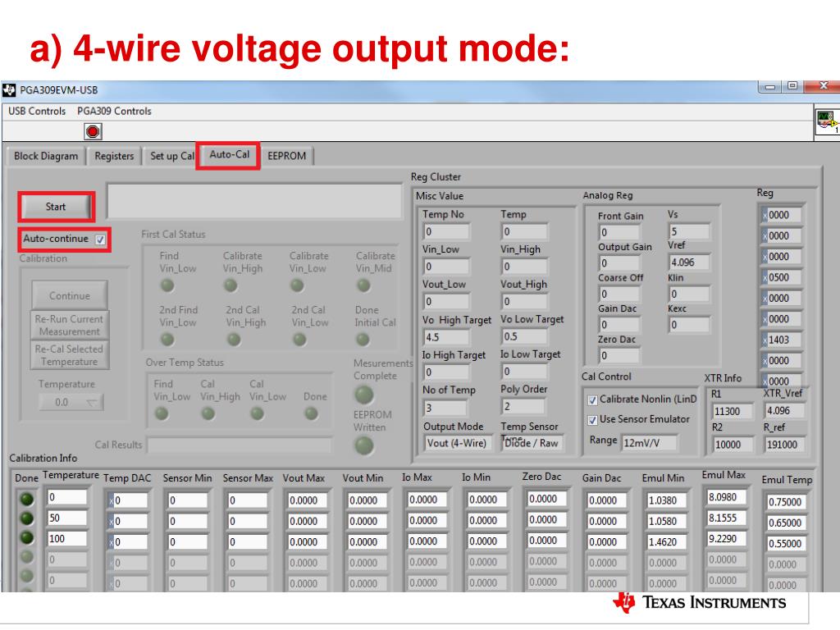Click the Vref field showing 4.096 in Analog Reg
Viewport: 840px width, 630px height.
tap(689, 262)
